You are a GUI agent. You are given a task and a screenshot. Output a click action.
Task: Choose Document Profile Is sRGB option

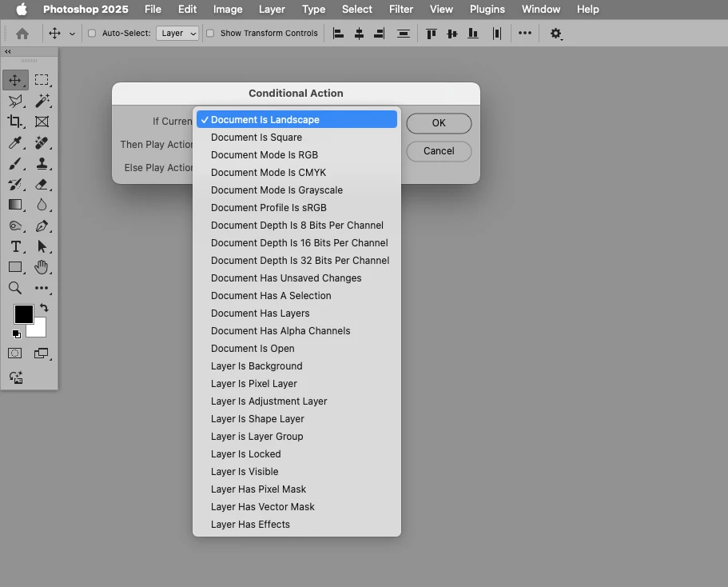[296, 208]
